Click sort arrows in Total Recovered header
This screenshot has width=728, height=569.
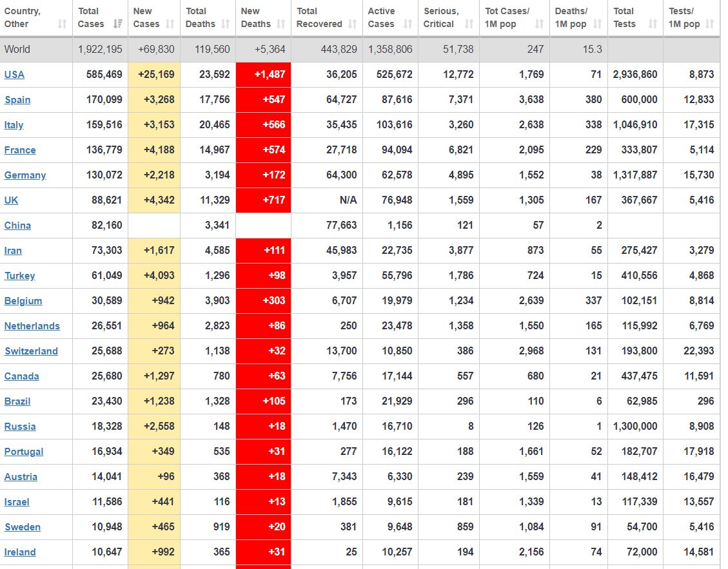(x=352, y=24)
